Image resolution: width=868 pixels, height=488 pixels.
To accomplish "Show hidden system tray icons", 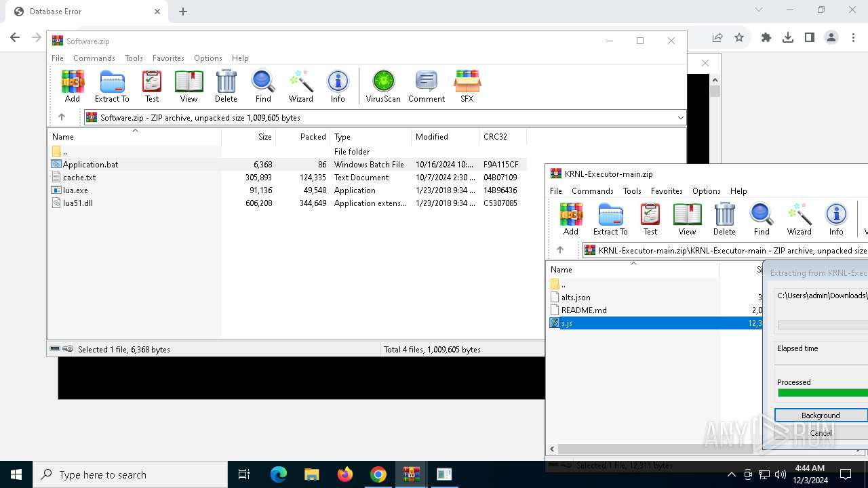I will click(x=732, y=474).
